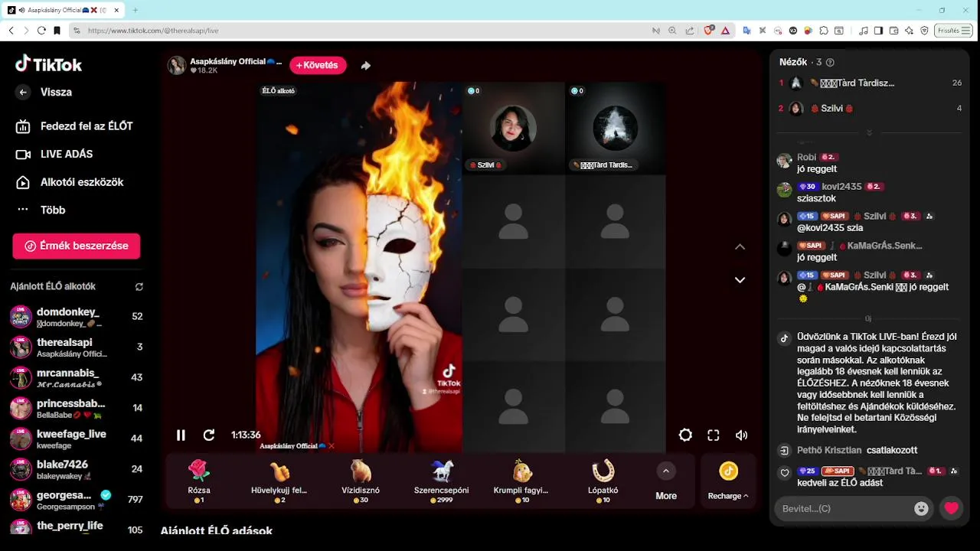
Task: Open a new browser tab
Action: click(x=136, y=10)
